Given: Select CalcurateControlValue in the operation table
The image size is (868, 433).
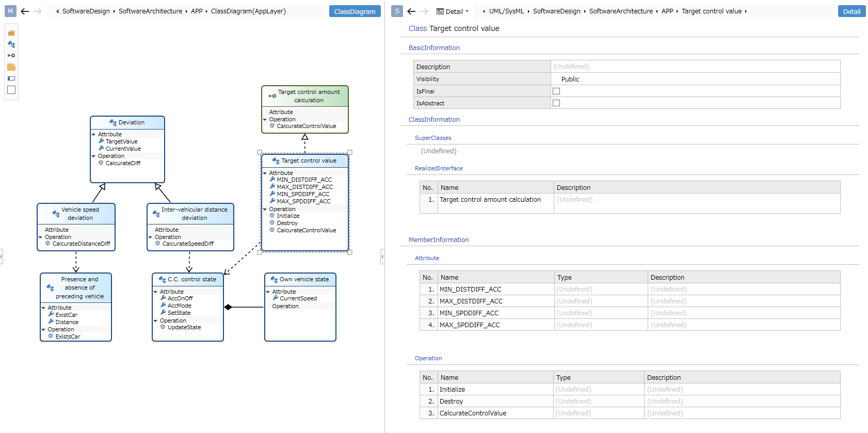Looking at the screenshot, I should coord(630,413).
